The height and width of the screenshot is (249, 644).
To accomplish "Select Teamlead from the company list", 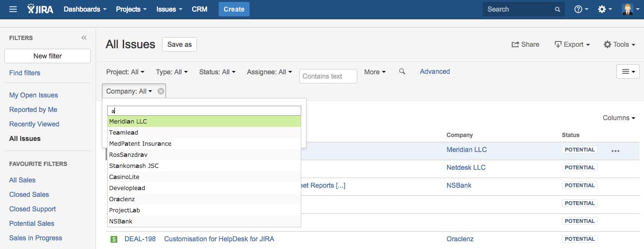I will [124, 133].
